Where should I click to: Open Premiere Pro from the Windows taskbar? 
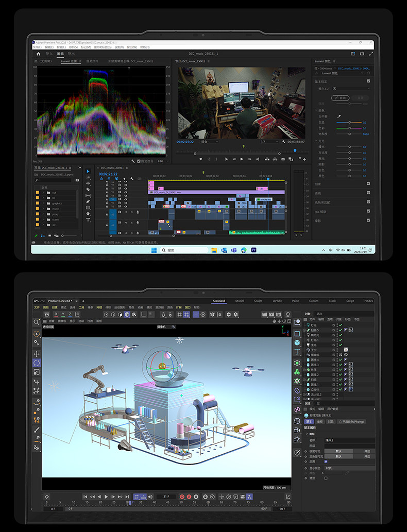tap(253, 250)
